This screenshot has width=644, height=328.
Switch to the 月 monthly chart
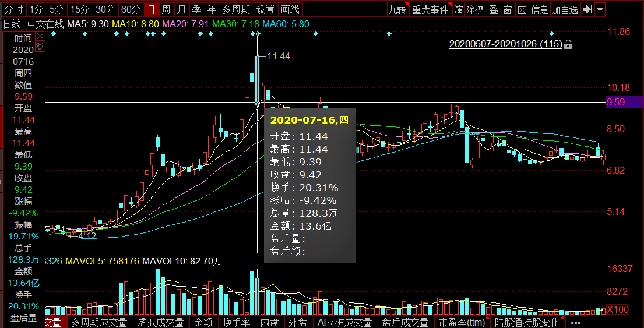(x=181, y=9)
